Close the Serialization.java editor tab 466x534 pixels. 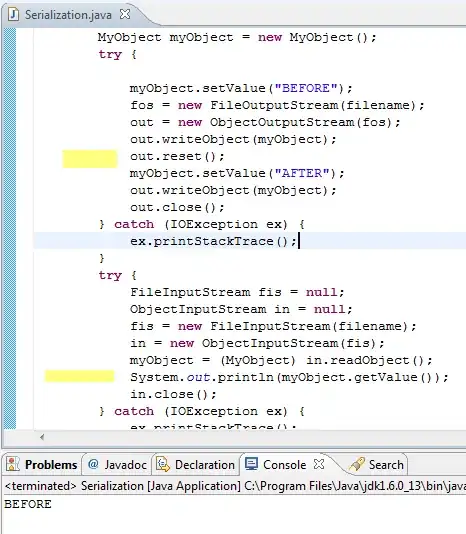[x=125, y=14]
